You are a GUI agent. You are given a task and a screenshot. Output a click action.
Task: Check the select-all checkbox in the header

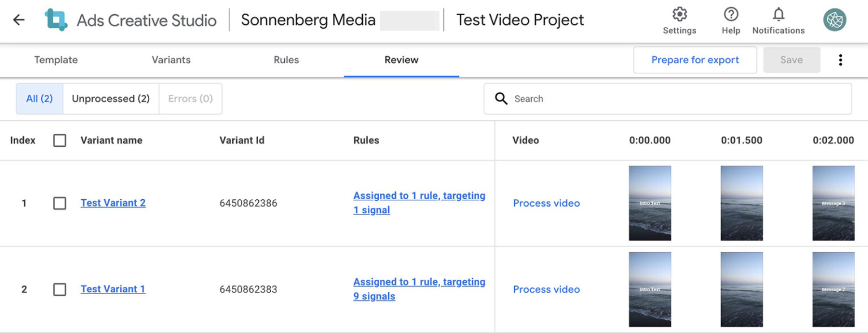[59, 140]
